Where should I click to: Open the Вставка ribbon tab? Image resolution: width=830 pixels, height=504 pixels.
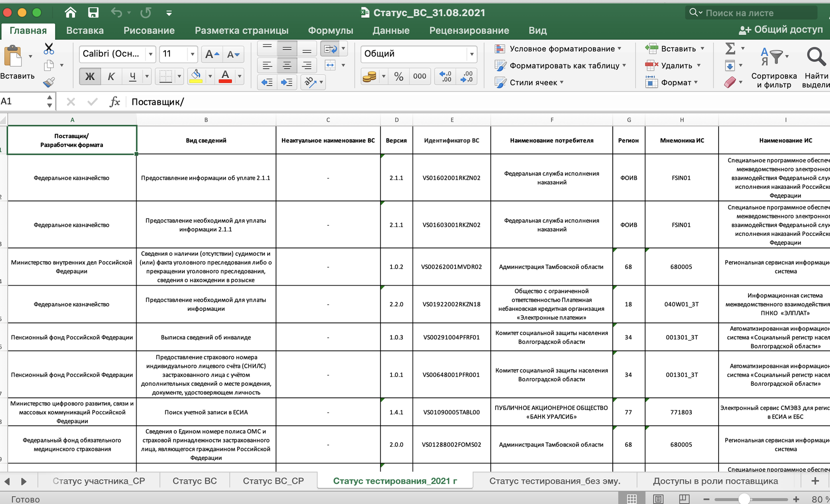[x=85, y=30]
